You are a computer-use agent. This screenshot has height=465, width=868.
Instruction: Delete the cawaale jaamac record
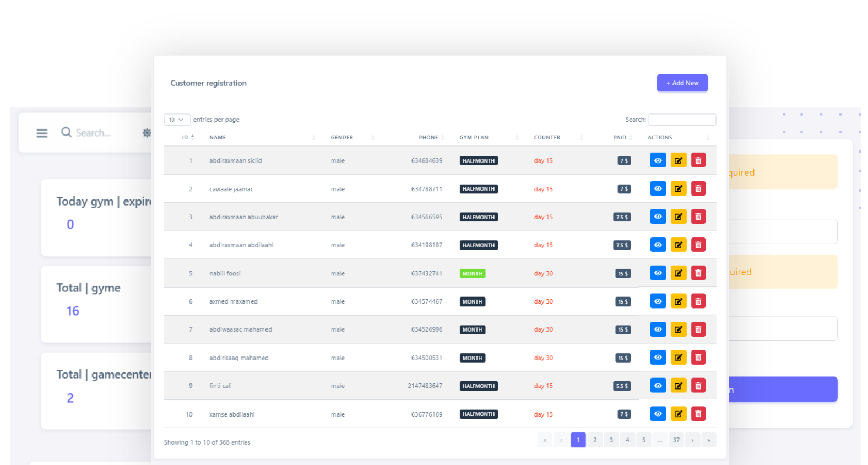[698, 188]
